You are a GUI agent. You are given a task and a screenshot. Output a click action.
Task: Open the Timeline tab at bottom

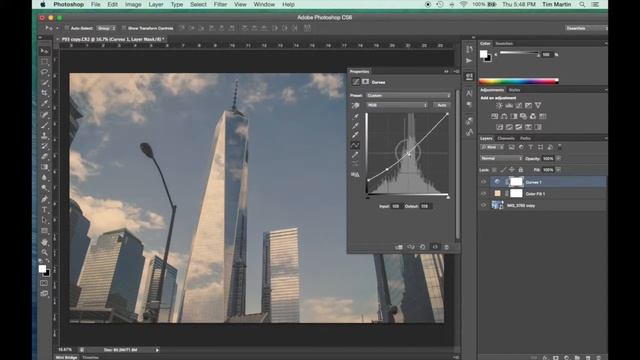(91, 357)
